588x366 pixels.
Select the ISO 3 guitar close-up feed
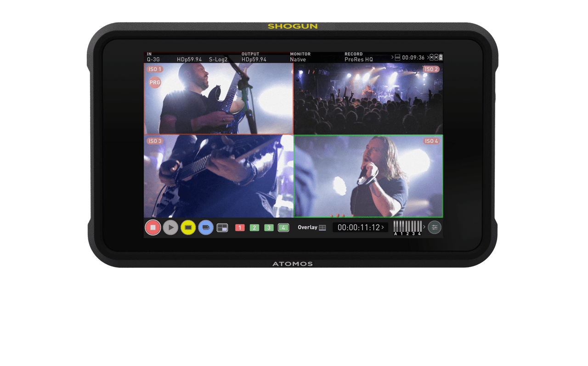(x=219, y=176)
